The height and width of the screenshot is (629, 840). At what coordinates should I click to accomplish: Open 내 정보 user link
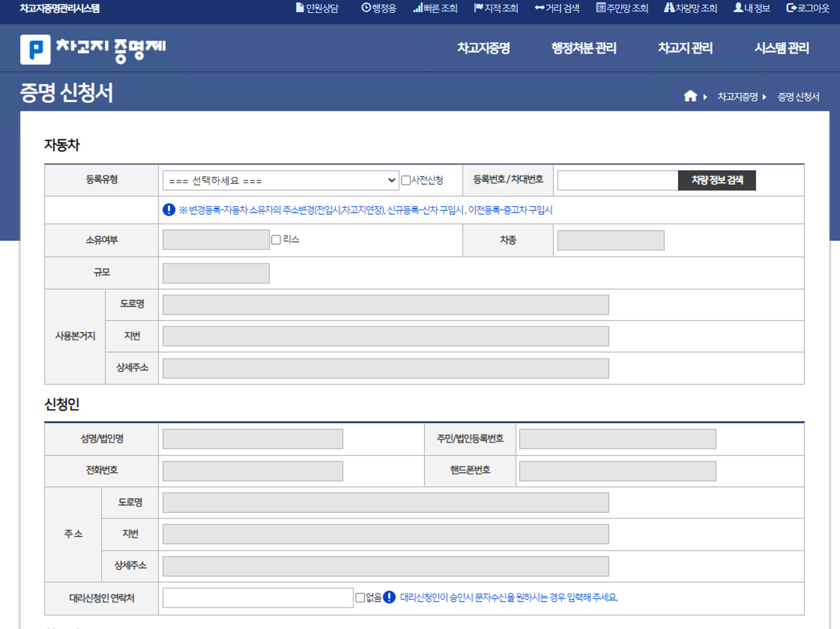pyautogui.click(x=752, y=8)
